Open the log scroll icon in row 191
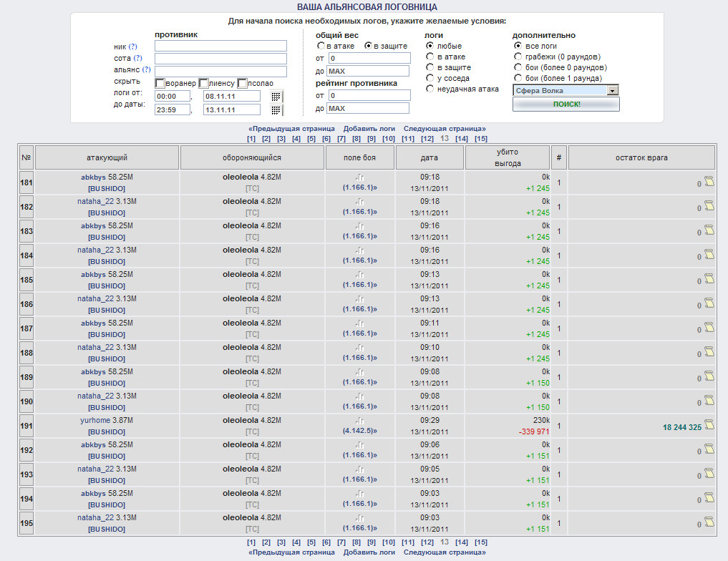Screen dimensions: 728x561 point(709,425)
